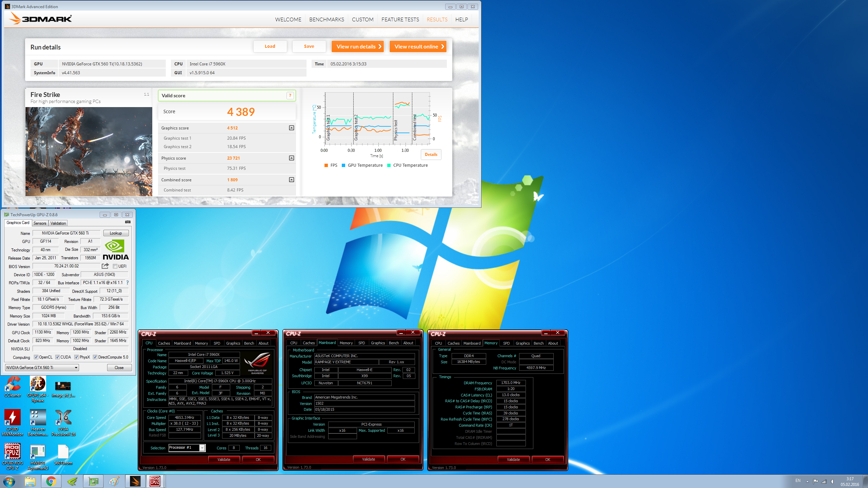This screenshot has width=868, height=488.
Task: Click the CPU Temperature green legend swatch
Action: click(389, 165)
